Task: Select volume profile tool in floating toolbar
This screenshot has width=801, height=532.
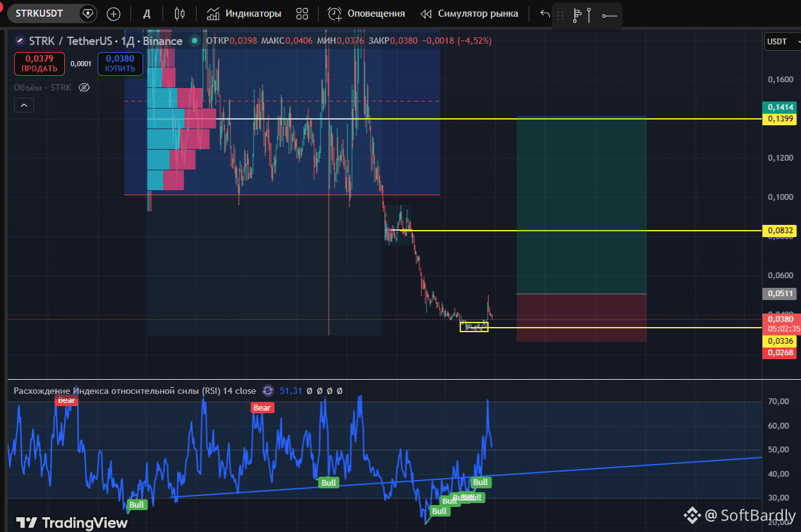Action: pos(577,15)
